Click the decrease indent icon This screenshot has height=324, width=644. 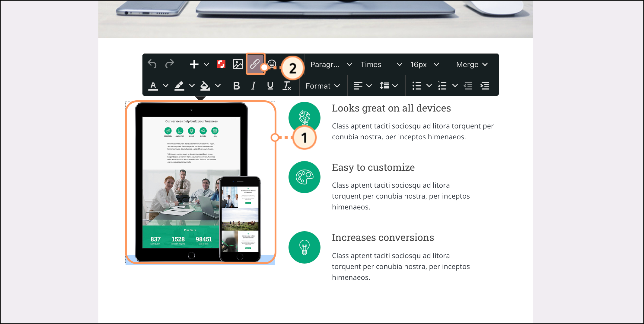[468, 86]
